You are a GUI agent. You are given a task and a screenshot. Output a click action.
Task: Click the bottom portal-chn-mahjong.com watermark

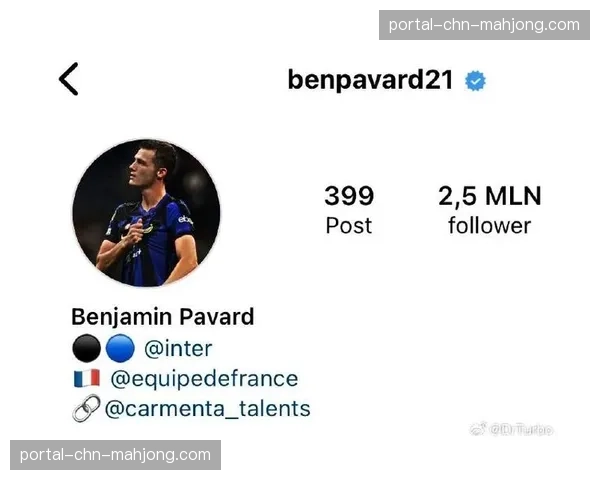coord(115,455)
